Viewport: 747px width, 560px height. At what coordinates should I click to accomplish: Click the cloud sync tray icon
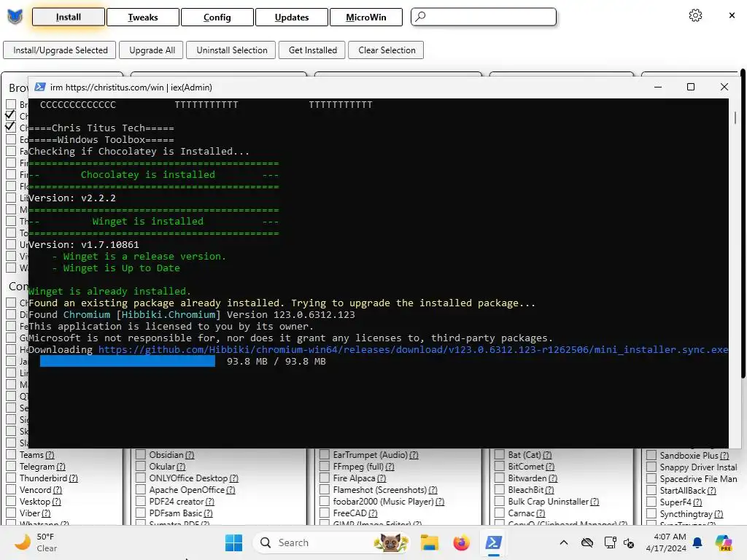click(x=587, y=542)
